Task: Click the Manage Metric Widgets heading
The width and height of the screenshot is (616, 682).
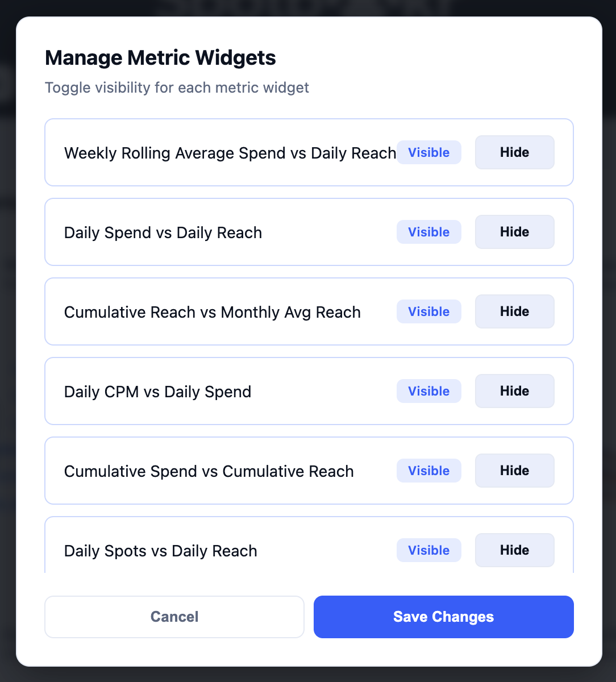Action: click(160, 57)
